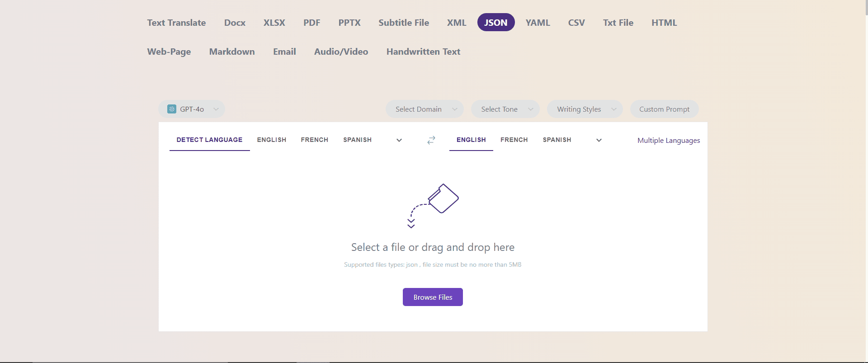868x363 pixels.
Task: Open the Select Domain dropdown
Action: pyautogui.click(x=425, y=109)
